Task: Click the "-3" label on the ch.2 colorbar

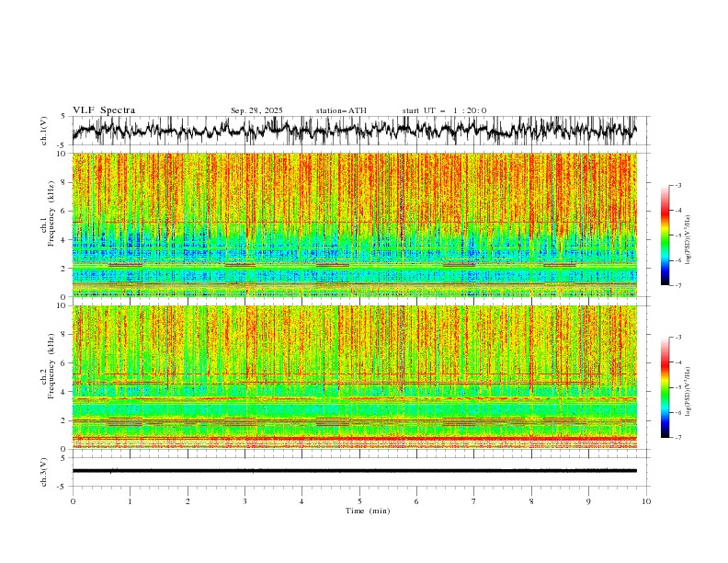Action: click(677, 338)
